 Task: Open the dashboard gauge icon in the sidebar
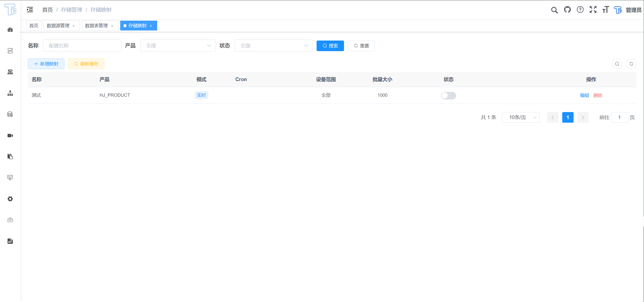pos(10,30)
